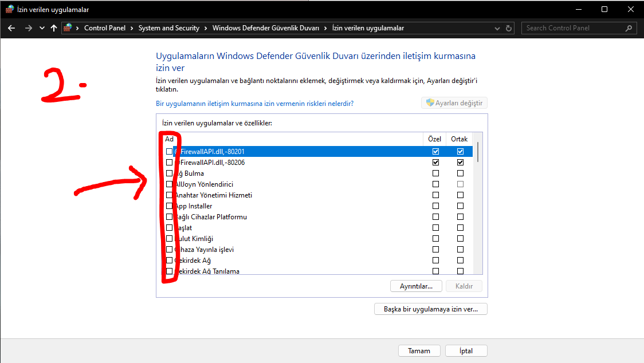Maximize the İzin verilen uygulamalar window
The image size is (644, 363).
604,9
